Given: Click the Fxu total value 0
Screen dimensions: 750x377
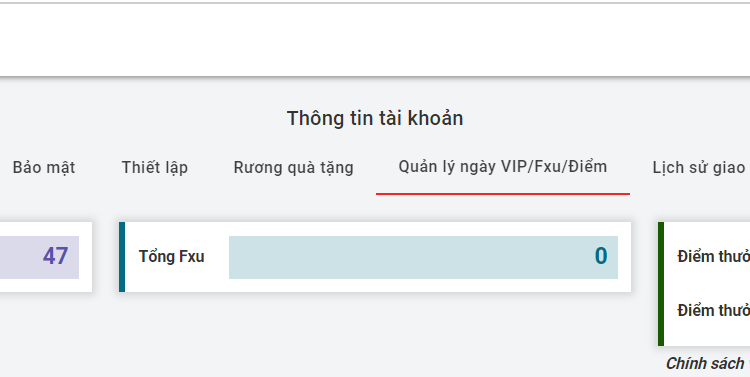Looking at the screenshot, I should point(601,256).
